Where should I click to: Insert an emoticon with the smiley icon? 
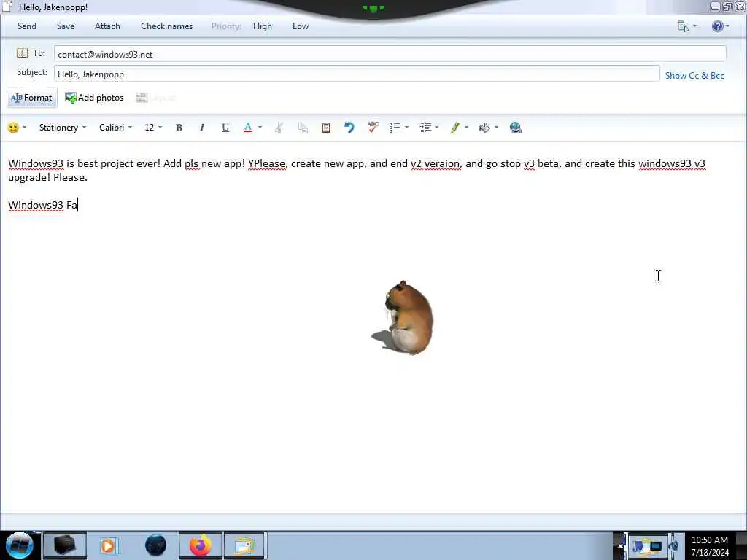(x=13, y=128)
